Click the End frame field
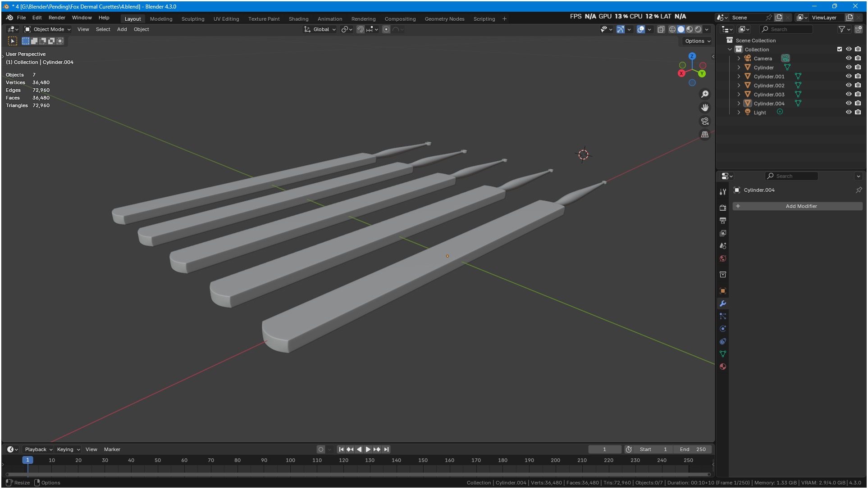Screen dimensions: 868x489 coord(693,449)
